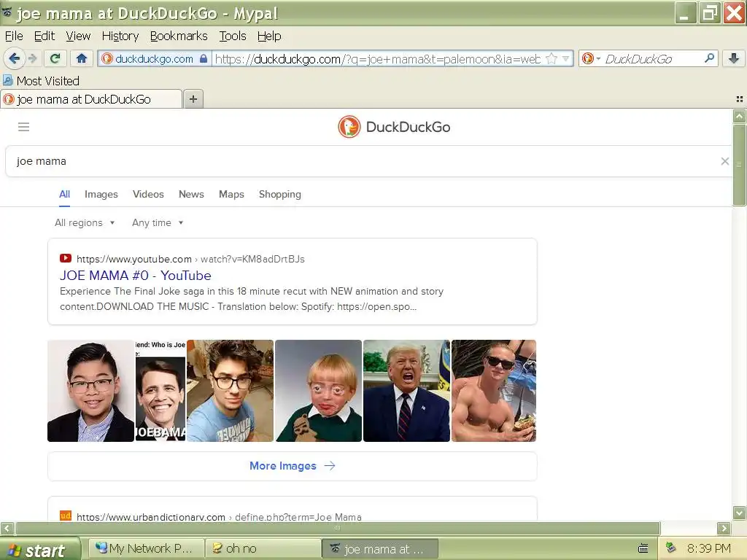Switch to My Network Places taskbar window

(x=147, y=548)
